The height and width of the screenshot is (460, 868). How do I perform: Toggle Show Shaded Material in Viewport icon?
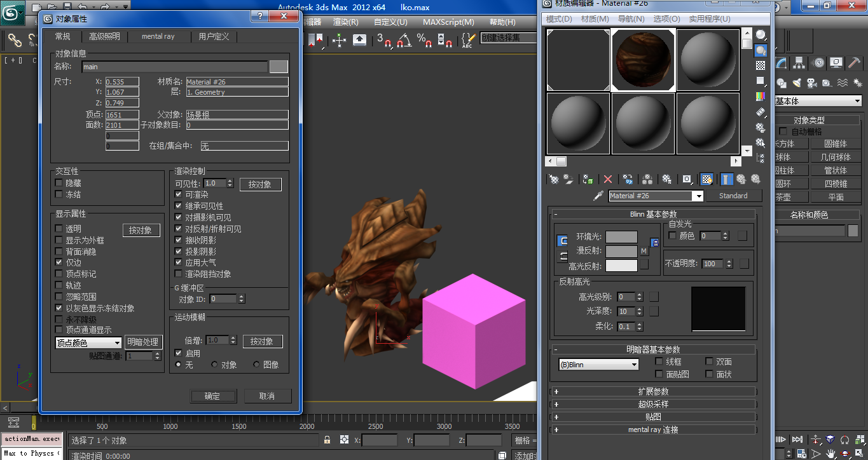click(x=706, y=179)
